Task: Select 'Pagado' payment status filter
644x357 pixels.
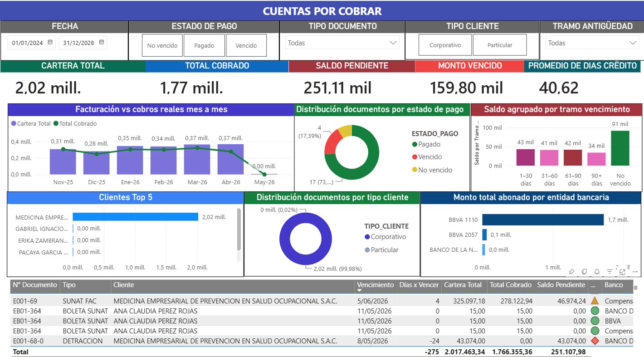Action: coord(204,45)
